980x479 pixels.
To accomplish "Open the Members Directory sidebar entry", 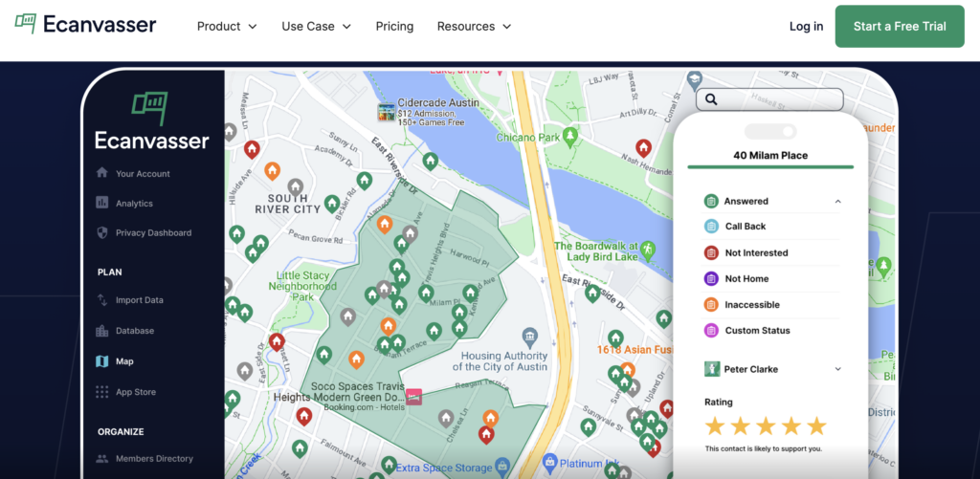I will pos(154,458).
